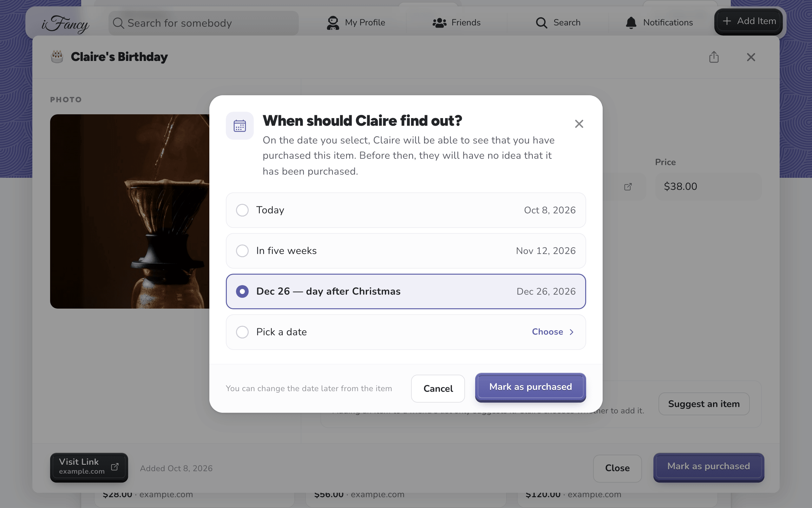Viewport: 812px width, 508px height.
Task: Click the Search for somebody field
Action: point(203,23)
